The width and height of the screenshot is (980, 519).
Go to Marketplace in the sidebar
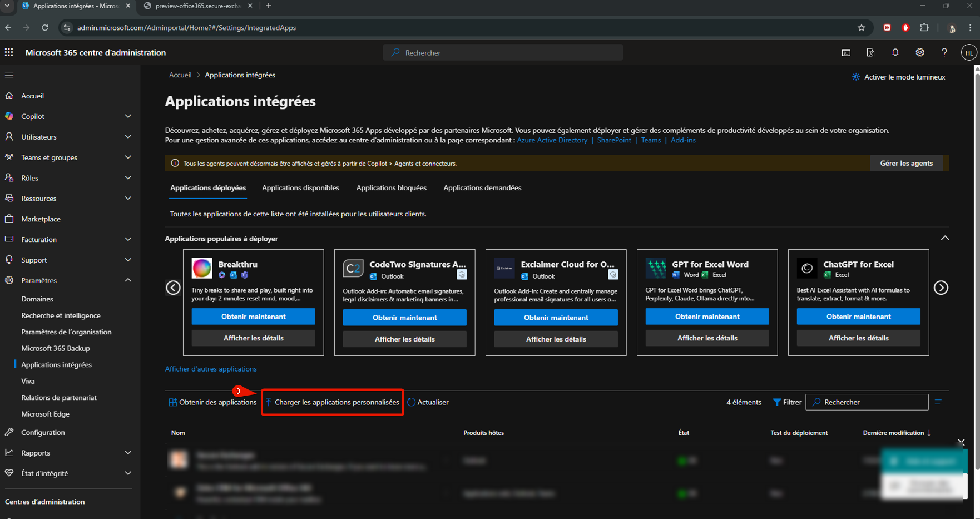pos(41,219)
